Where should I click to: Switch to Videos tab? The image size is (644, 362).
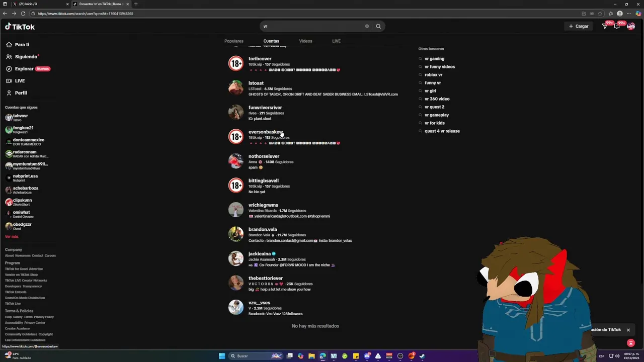[305, 41]
